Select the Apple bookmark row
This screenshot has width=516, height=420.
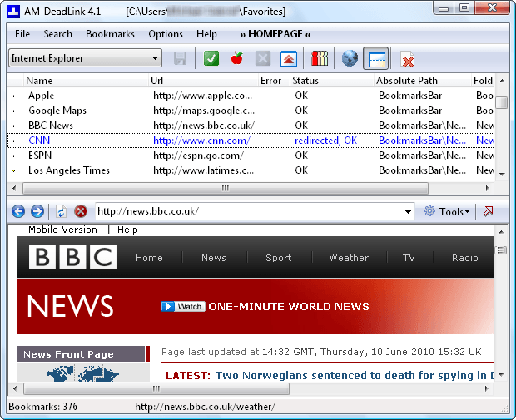[x=251, y=96]
